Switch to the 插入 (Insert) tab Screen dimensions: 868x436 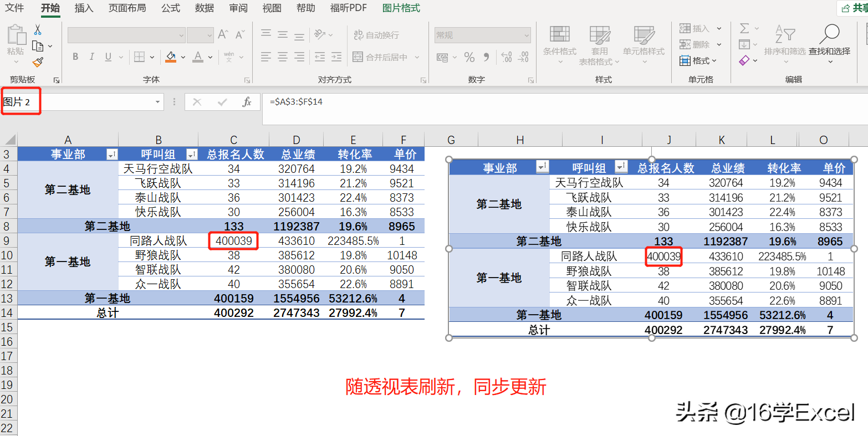point(84,8)
